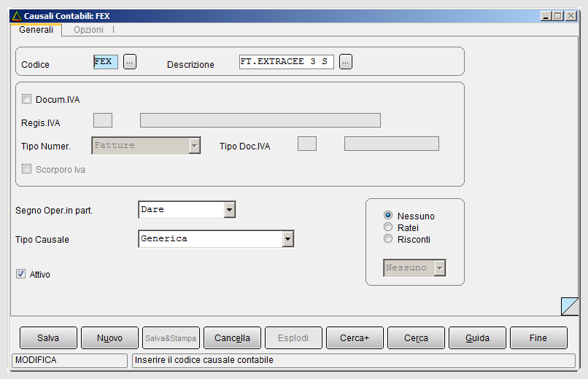Click the Descrizione field with FT.EXTRACEE 3 S

[287, 62]
